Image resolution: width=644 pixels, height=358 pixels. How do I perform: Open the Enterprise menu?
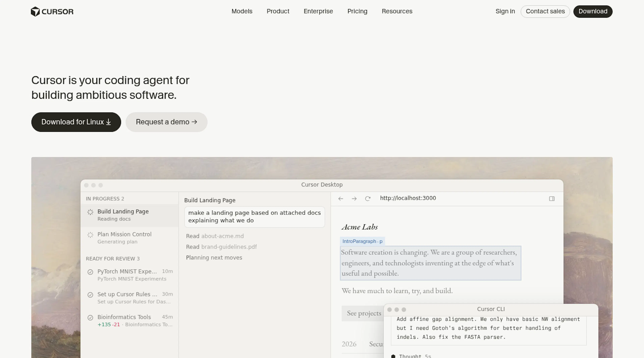pyautogui.click(x=318, y=11)
